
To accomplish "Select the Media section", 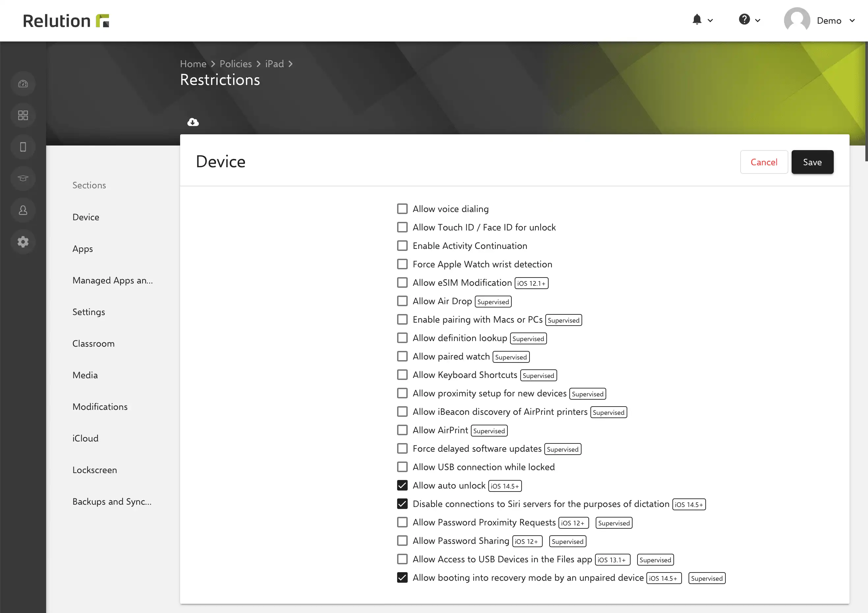I will (x=85, y=375).
